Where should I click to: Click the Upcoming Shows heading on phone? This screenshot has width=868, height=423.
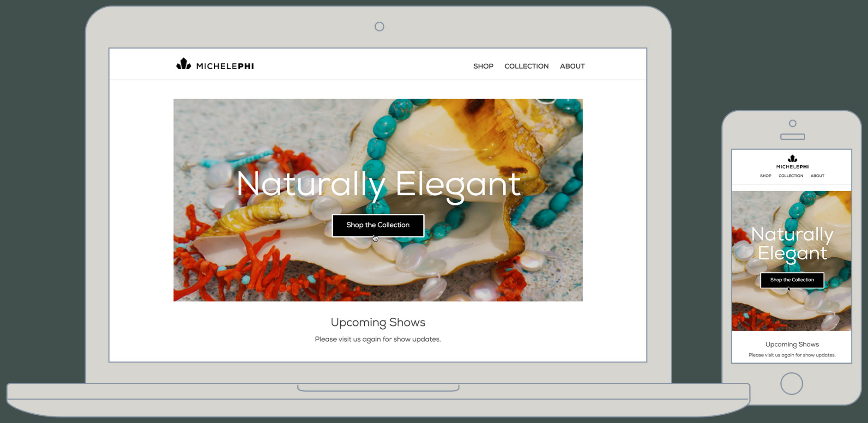coord(792,344)
